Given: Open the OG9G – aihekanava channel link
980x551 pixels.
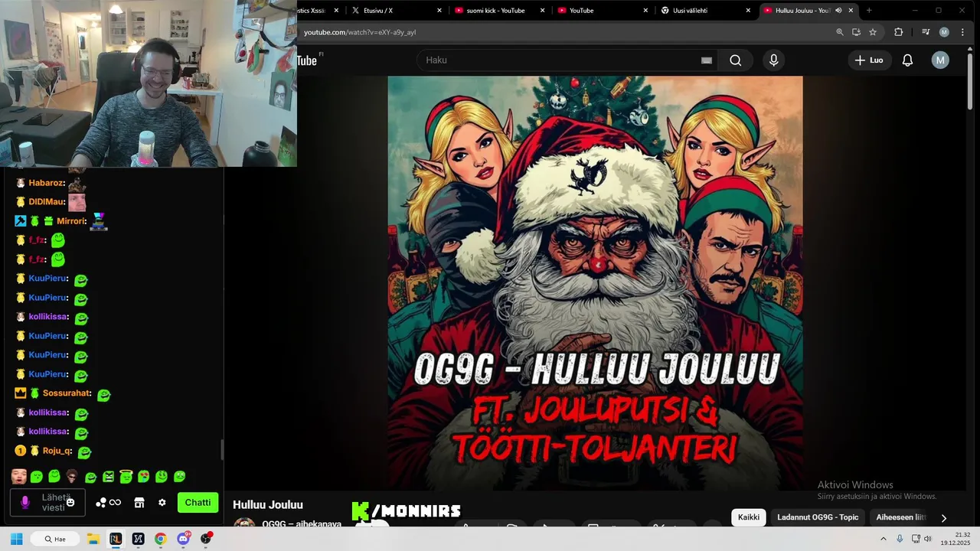Looking at the screenshot, I should point(302,524).
